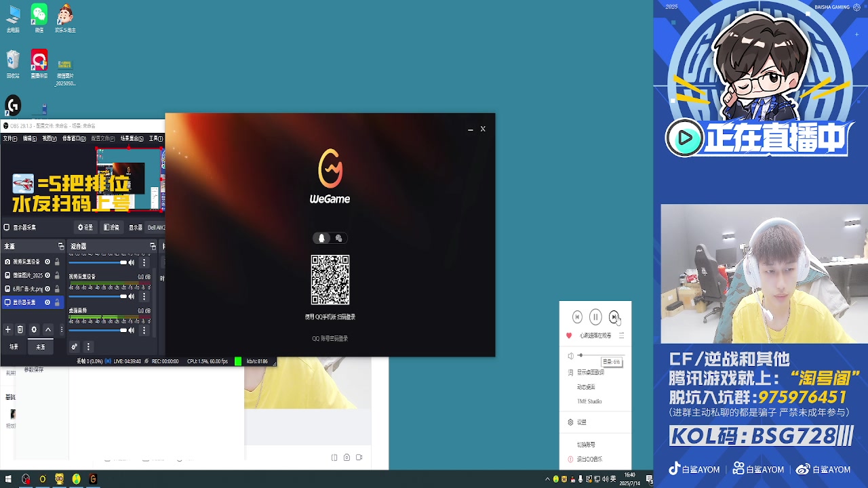Click WeGame icon in taskbar
This screenshot has width=868, height=488.
pyautogui.click(x=93, y=479)
